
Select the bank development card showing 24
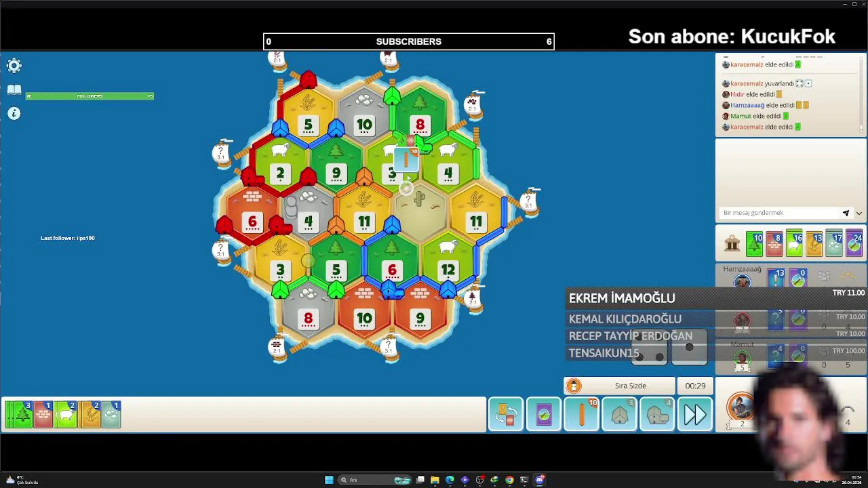click(854, 244)
